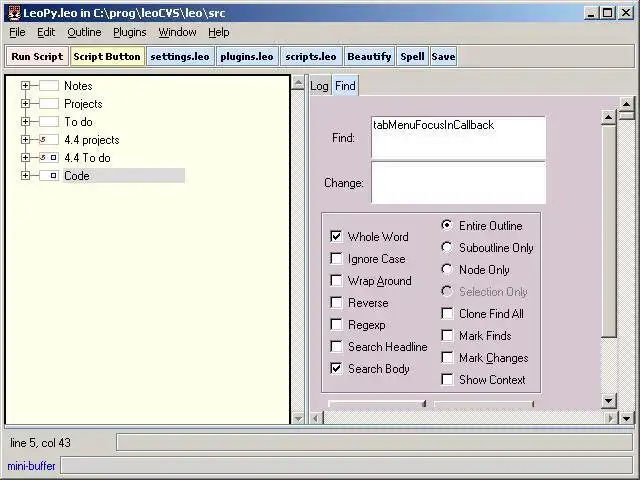Click the Spell button
640x480 pixels.
[412, 56]
